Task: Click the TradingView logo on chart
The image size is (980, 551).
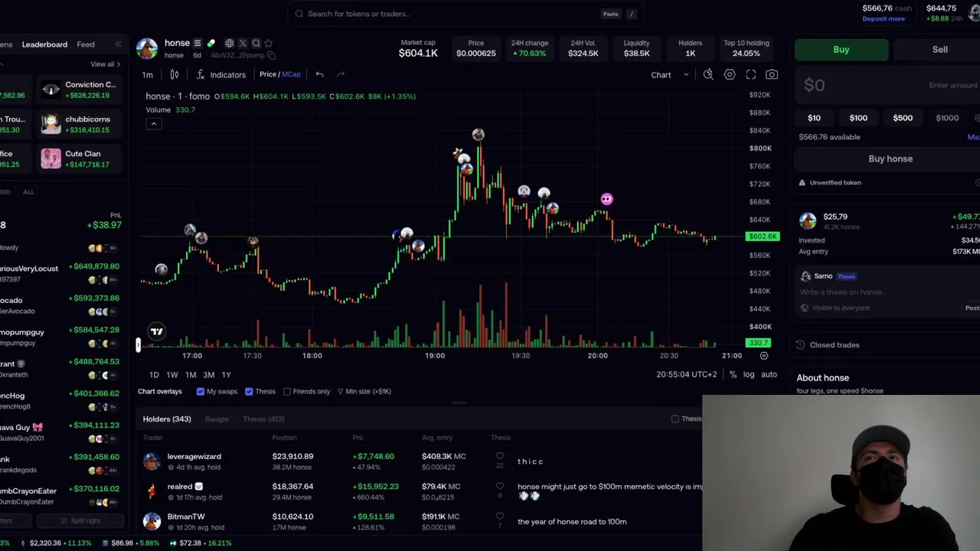Action: point(157,331)
